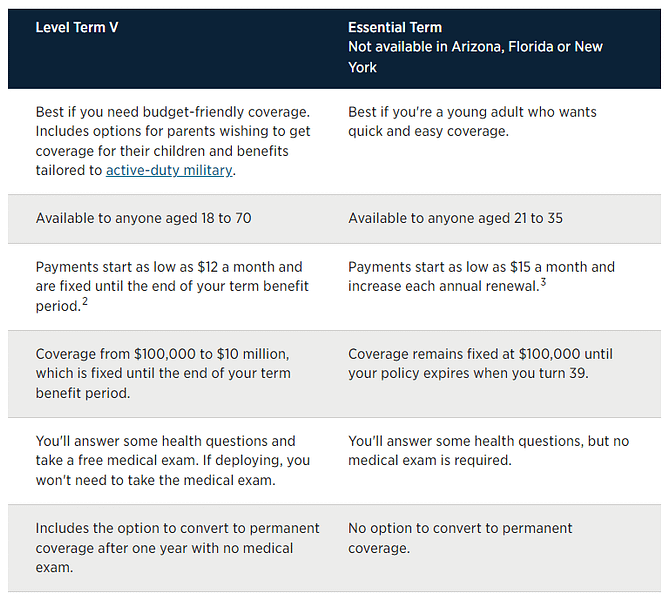The height and width of the screenshot is (600, 670).
Task: Click footnote 2 after term benefit period
Action: [x=84, y=303]
